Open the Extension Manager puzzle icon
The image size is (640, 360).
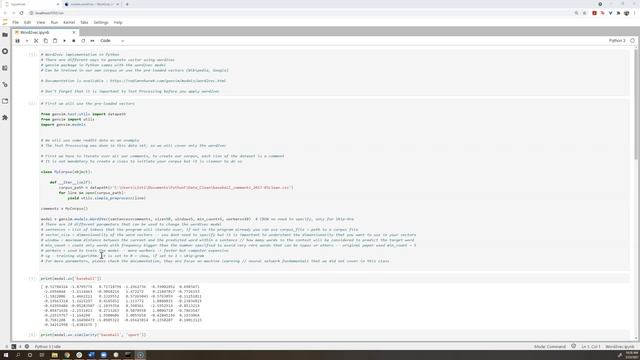[5, 118]
